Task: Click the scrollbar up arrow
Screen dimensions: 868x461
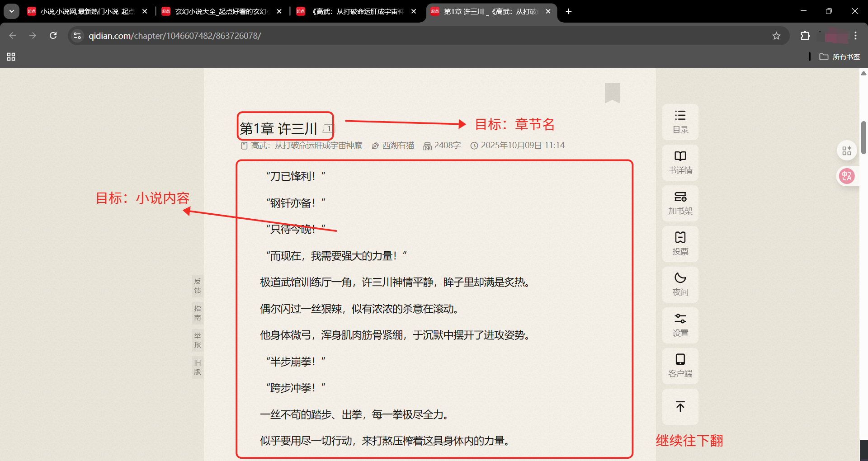Action: 863,73
